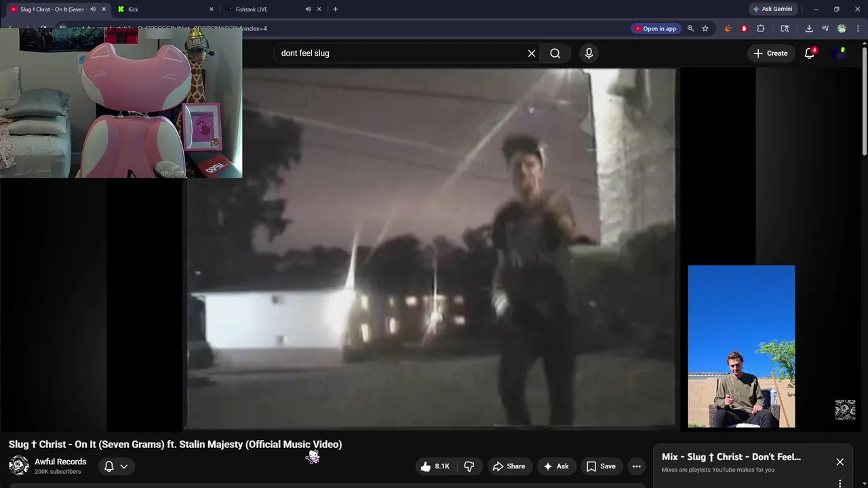868x488 pixels.
Task: Open Chrome three-dot menu
Action: coord(859,28)
